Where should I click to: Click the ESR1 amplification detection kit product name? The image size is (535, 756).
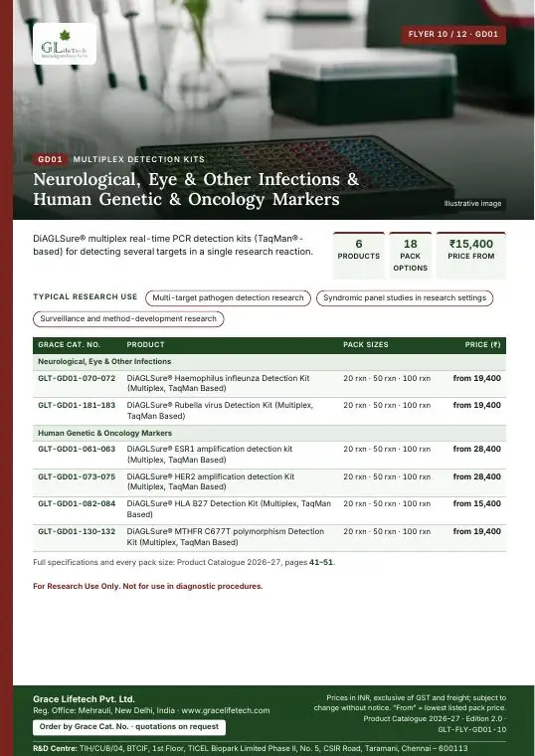[210, 455]
